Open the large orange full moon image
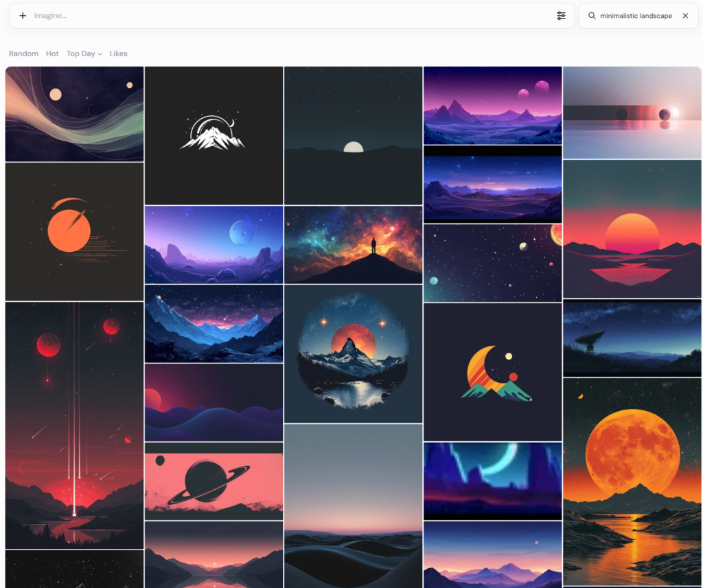This screenshot has height=588, width=703. coord(632,481)
